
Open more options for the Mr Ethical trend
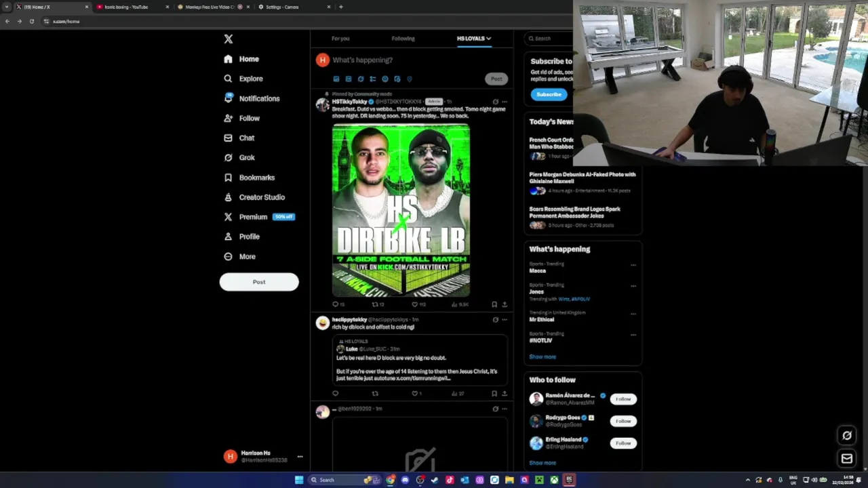point(633,314)
